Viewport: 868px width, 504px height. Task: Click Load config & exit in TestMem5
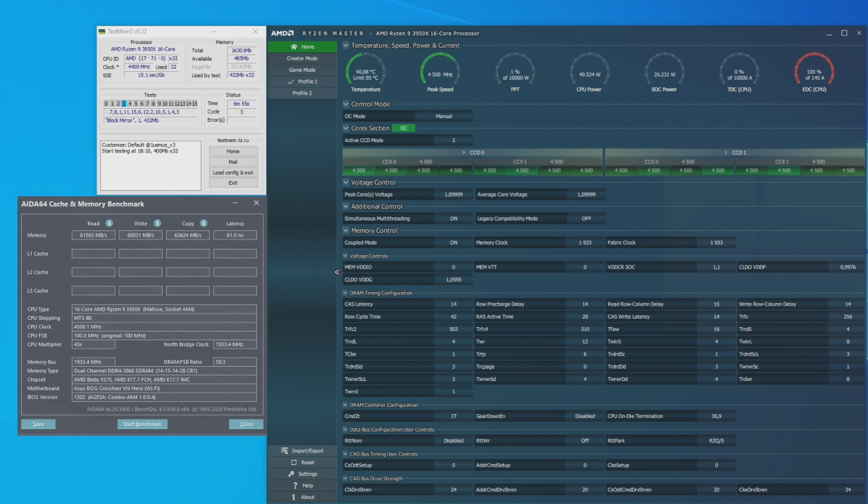pyautogui.click(x=233, y=173)
